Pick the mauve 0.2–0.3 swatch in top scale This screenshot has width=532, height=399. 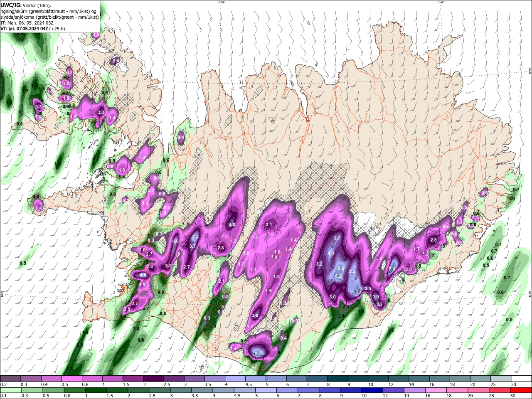pyautogui.click(x=10, y=378)
